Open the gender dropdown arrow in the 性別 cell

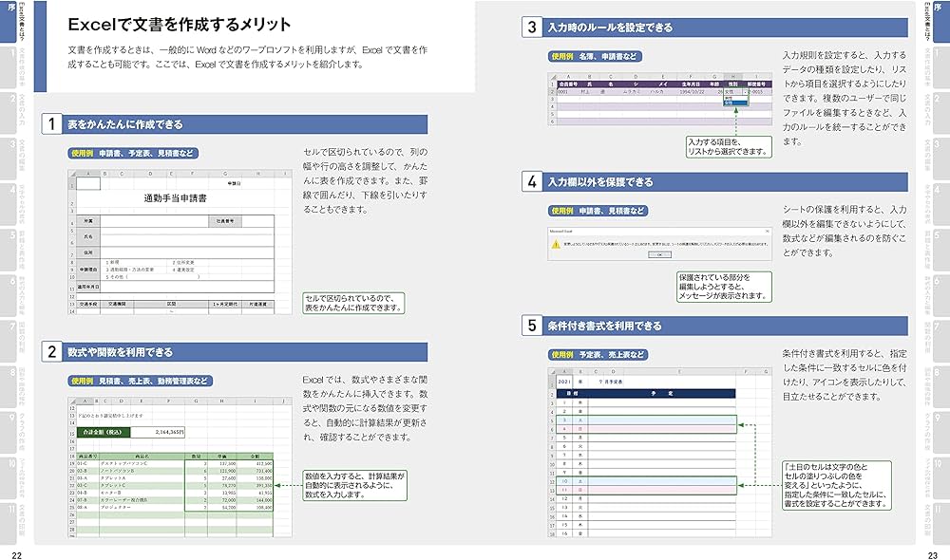[x=746, y=91]
